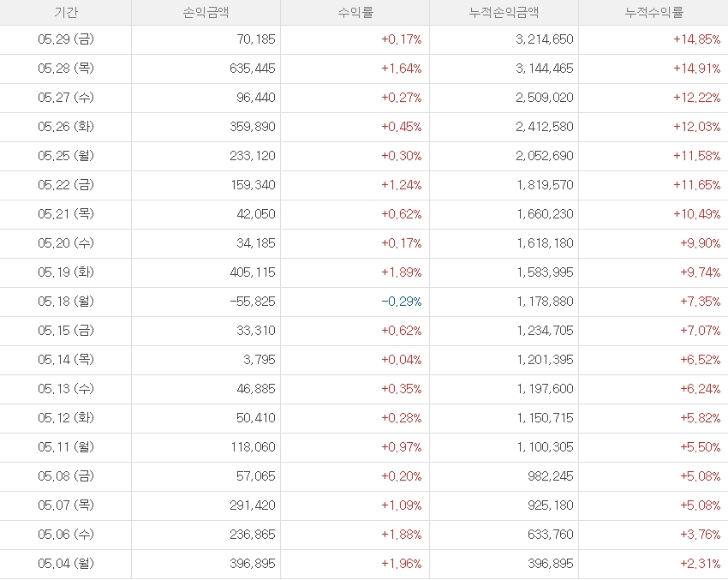Click cumulative amount 3,144,465
This screenshot has height=580, width=728.
(x=545, y=69)
